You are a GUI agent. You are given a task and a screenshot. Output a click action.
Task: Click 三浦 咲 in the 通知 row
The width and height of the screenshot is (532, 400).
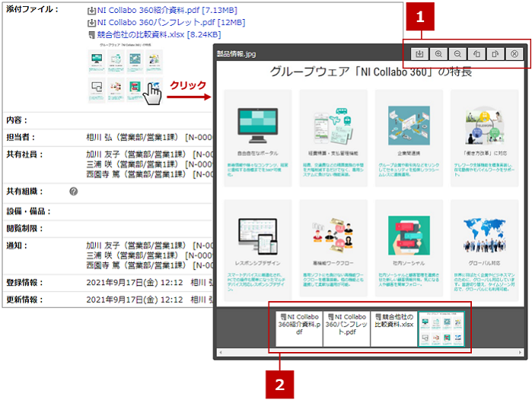point(99,255)
